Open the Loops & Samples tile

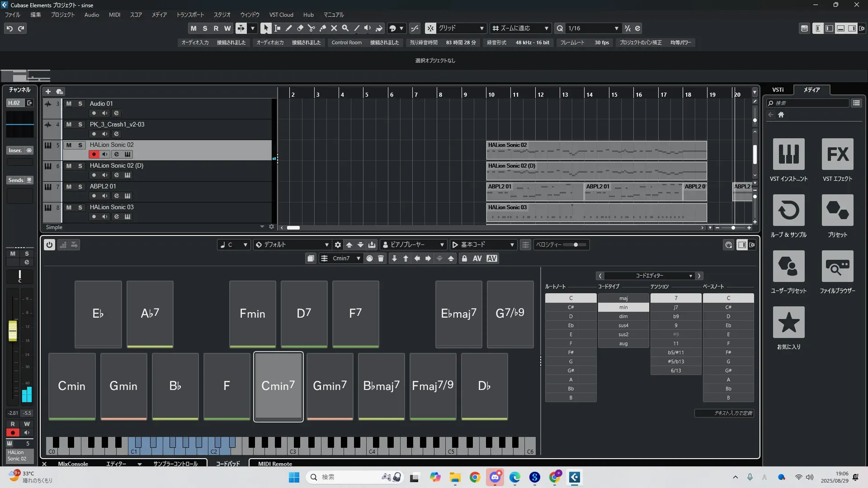point(788,210)
